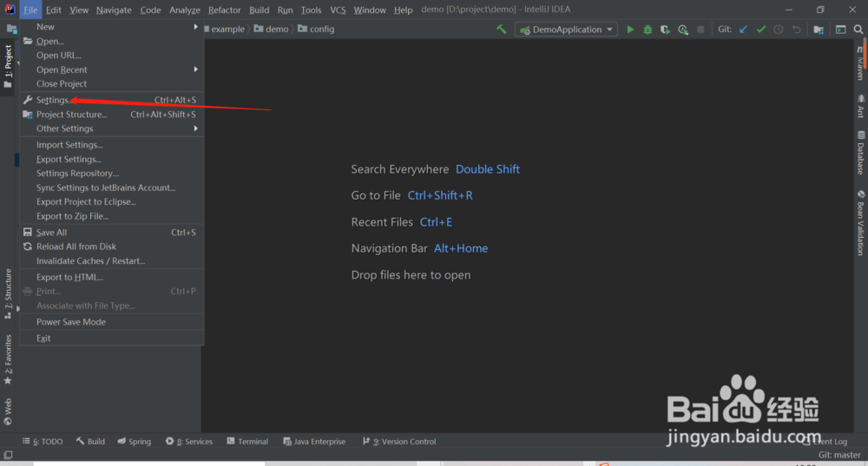Screen dimensions: 868x466
Task: Open the Project tool window tab
Action: [x=8, y=66]
